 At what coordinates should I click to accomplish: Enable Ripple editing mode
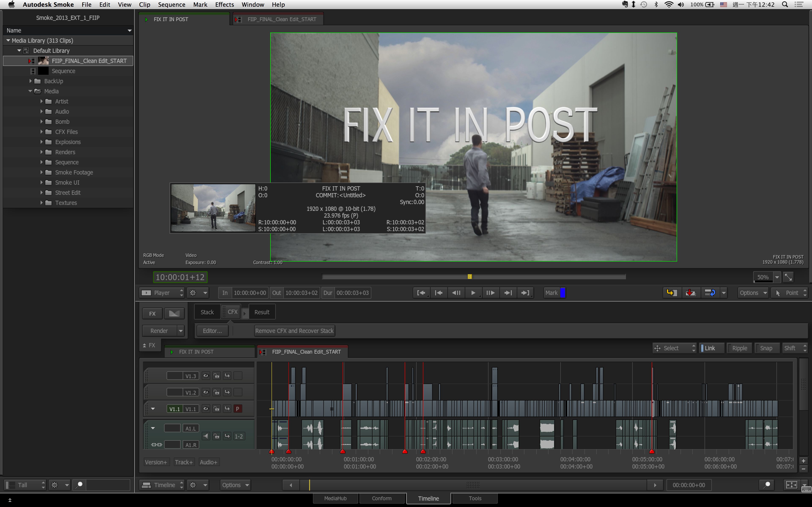[739, 348]
